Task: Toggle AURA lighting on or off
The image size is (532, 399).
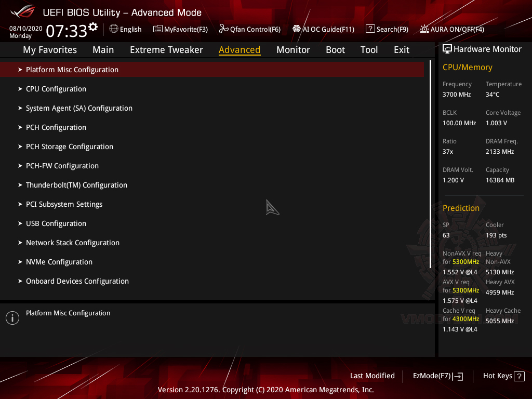Action: (x=451, y=29)
